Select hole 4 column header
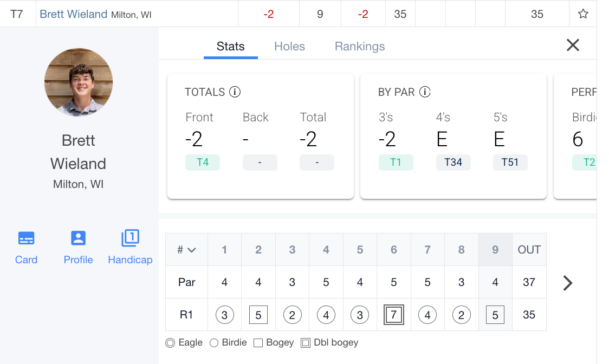Viewport: 609px width, 364px height. [x=326, y=250]
